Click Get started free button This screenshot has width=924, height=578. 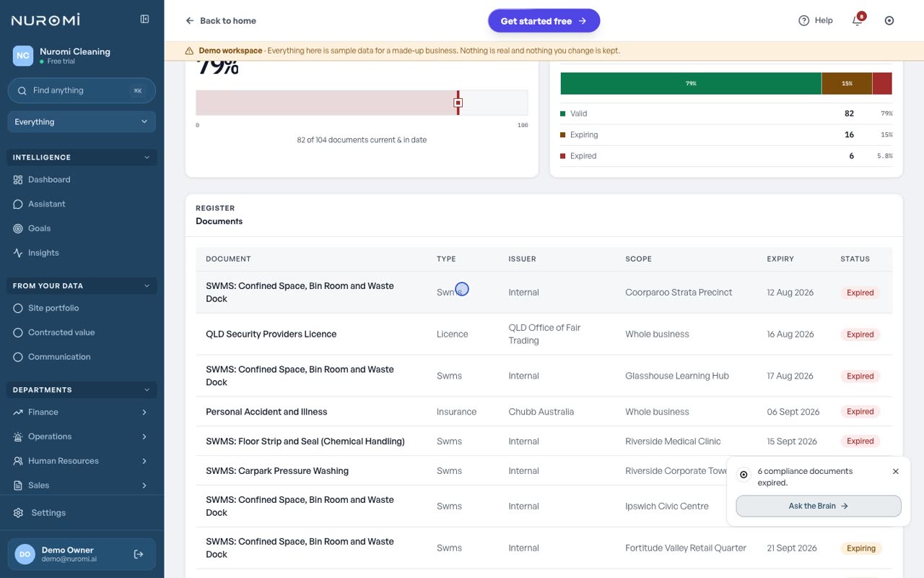click(x=544, y=21)
